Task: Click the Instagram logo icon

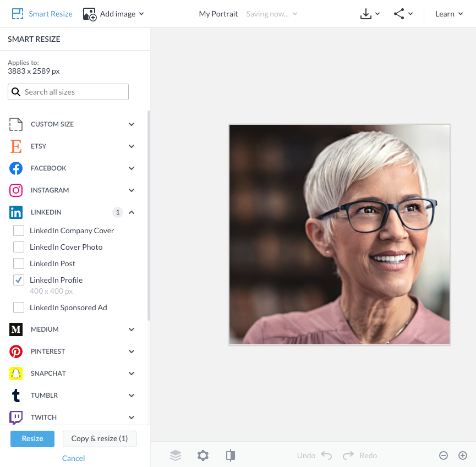Action: click(x=16, y=190)
